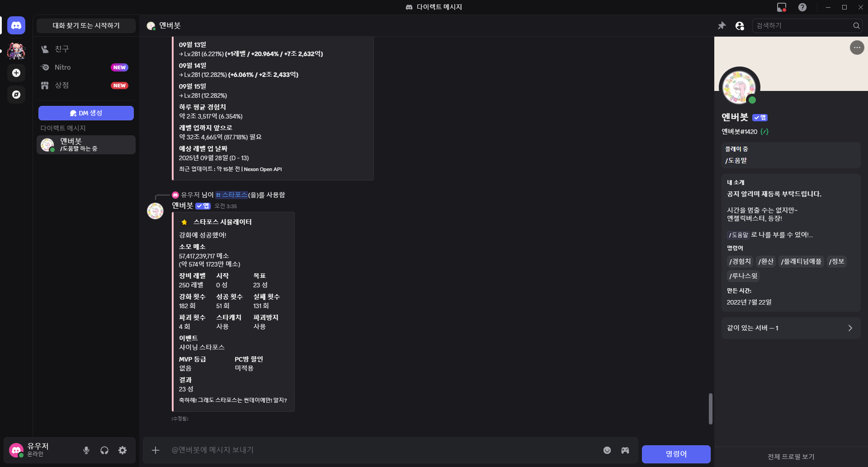Click the DM 생성 button
This screenshot has height=467, width=868.
click(86, 113)
